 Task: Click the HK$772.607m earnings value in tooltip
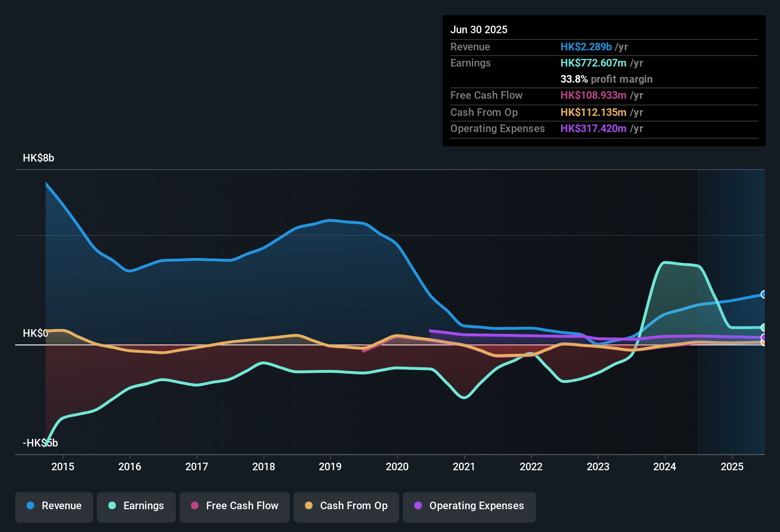coord(593,63)
